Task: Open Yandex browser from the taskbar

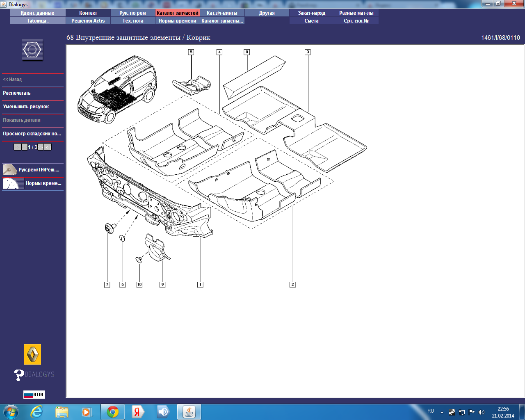Action: [138, 412]
